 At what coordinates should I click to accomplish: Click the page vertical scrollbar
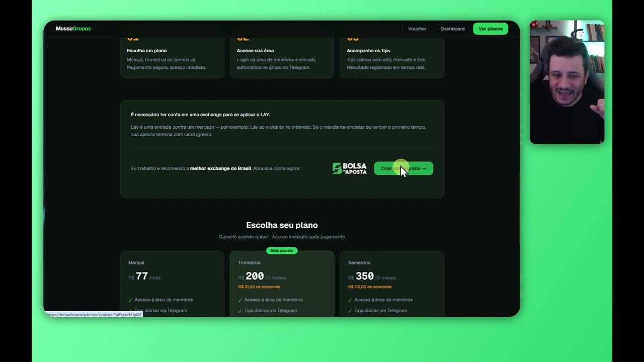click(x=519, y=208)
